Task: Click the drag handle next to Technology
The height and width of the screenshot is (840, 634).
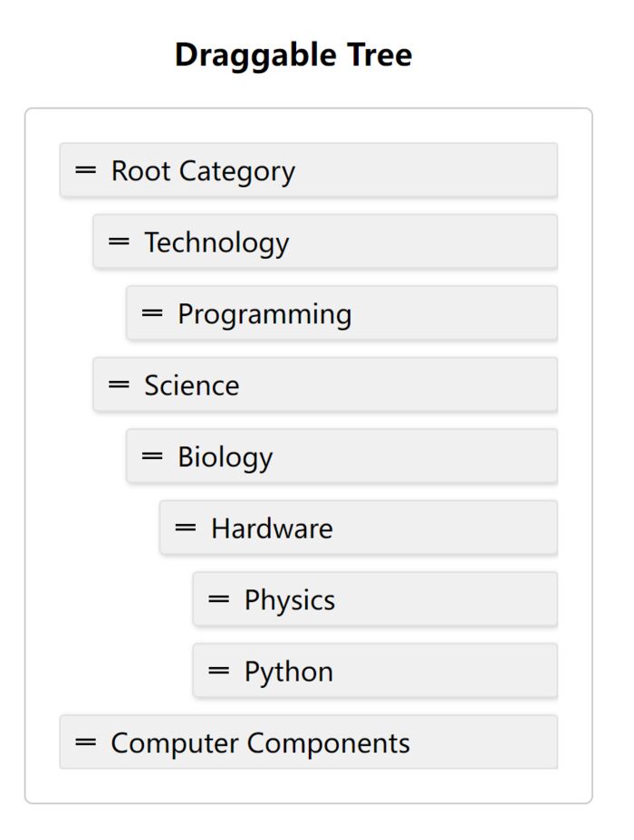Action: [119, 242]
